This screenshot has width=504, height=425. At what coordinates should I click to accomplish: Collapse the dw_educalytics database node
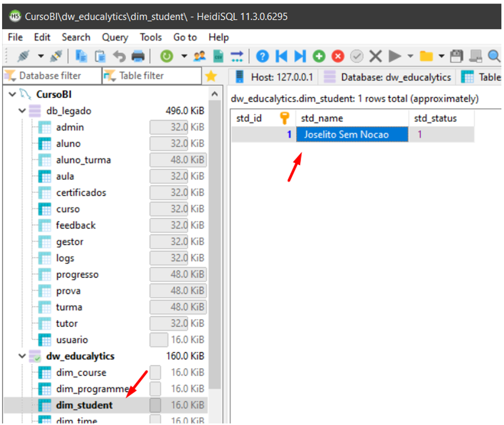pos(22,356)
